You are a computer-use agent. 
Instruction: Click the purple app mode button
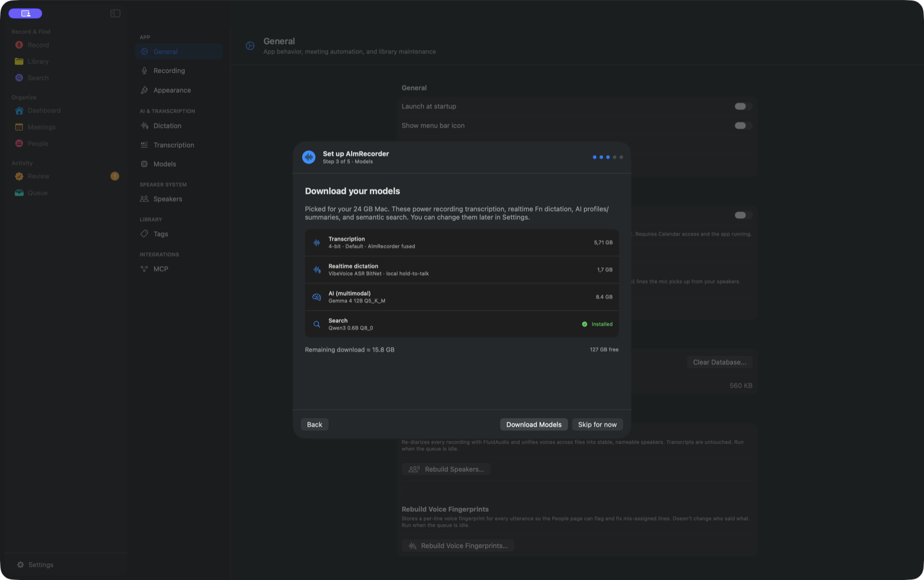tap(25, 13)
